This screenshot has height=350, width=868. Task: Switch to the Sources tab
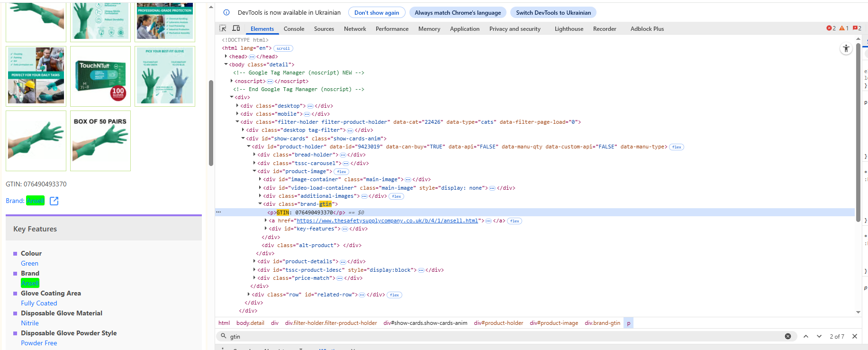pyautogui.click(x=324, y=29)
